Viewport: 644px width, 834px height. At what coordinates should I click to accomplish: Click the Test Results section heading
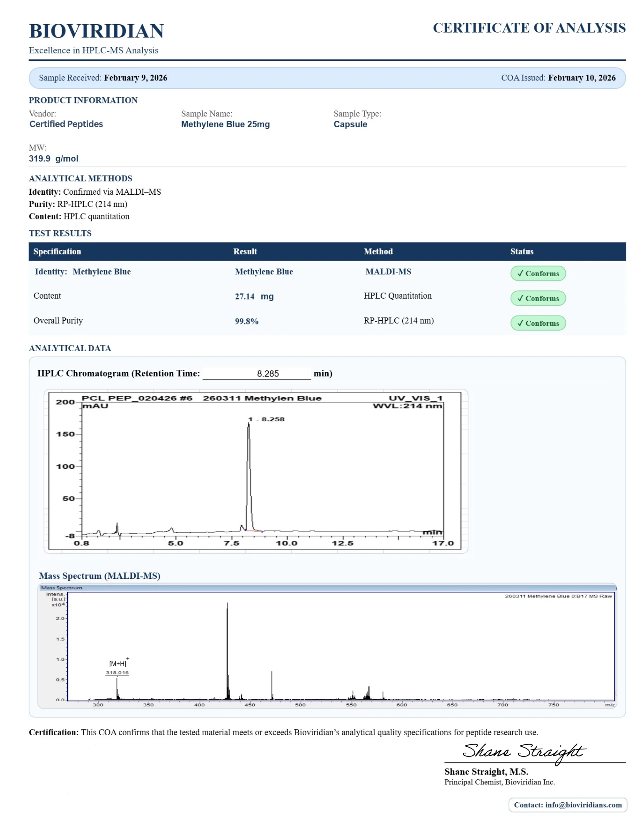pyautogui.click(x=60, y=233)
